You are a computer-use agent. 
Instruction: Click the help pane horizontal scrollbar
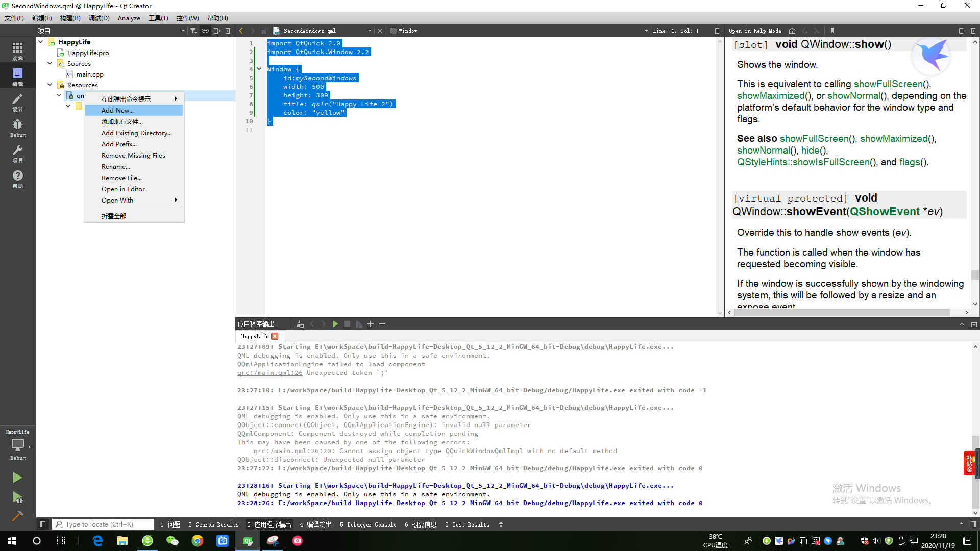[x=841, y=312]
